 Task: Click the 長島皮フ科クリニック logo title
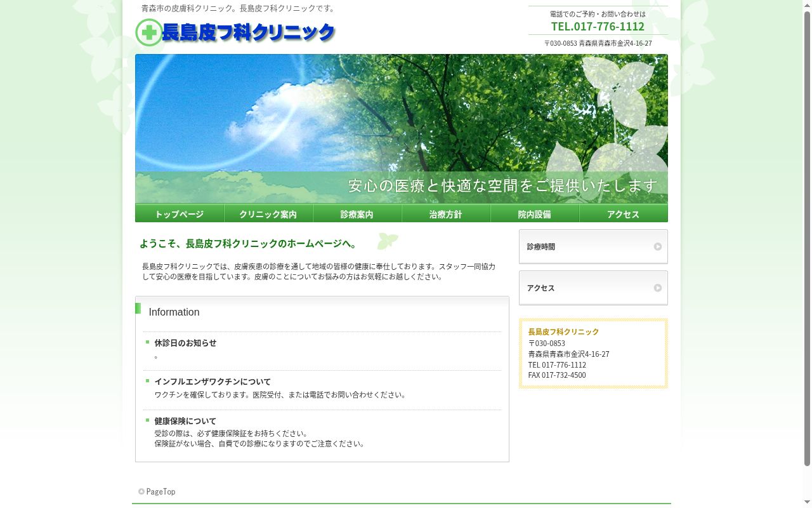248,32
